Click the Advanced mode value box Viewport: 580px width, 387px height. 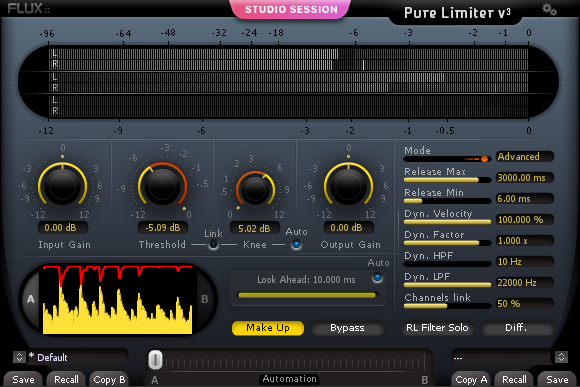tap(525, 157)
